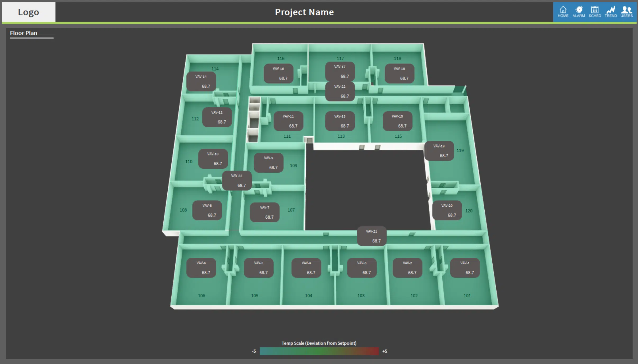Click room number 114 label
The height and width of the screenshot is (364, 638).
pos(215,69)
